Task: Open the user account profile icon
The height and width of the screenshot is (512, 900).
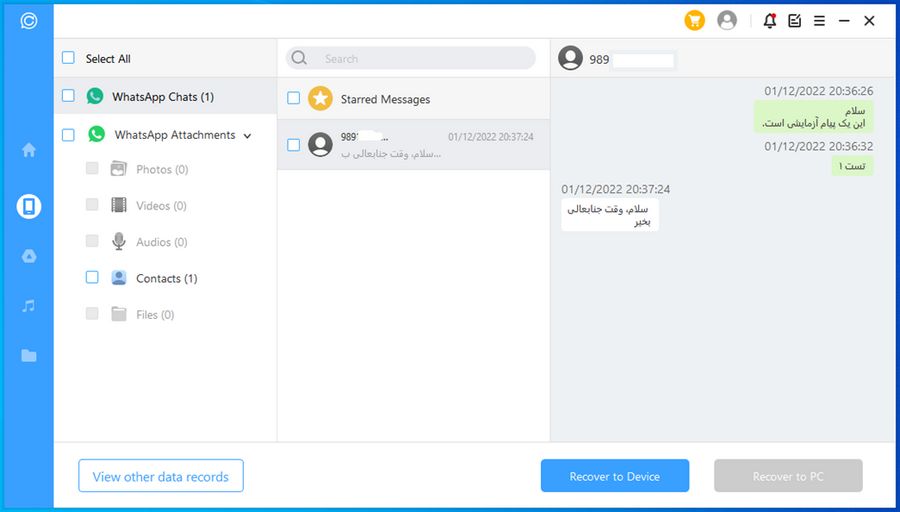Action: (727, 20)
